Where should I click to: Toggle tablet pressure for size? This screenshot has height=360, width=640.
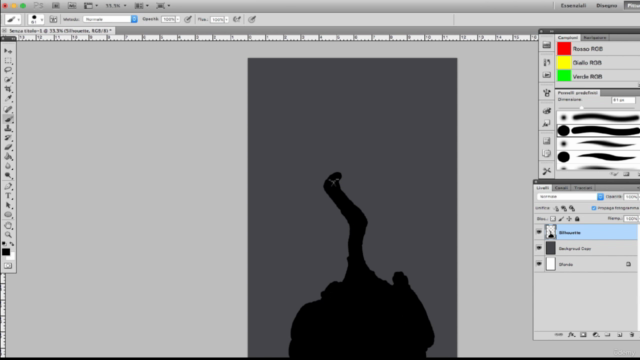(x=252, y=19)
